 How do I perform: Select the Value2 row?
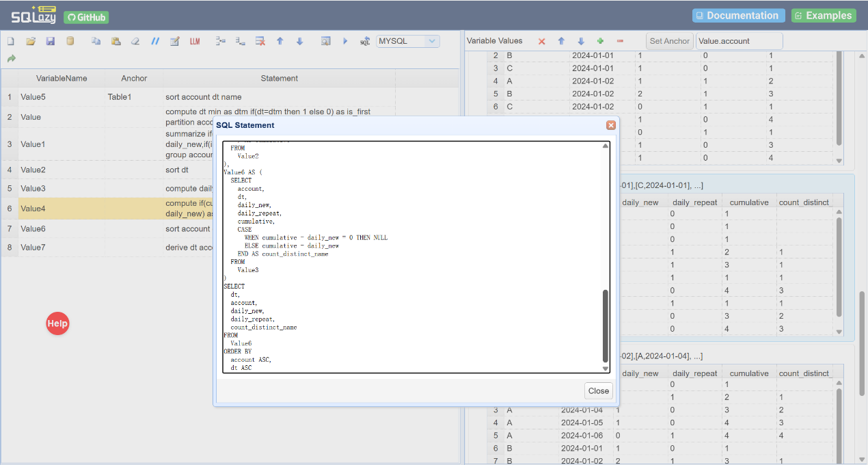[x=107, y=170]
